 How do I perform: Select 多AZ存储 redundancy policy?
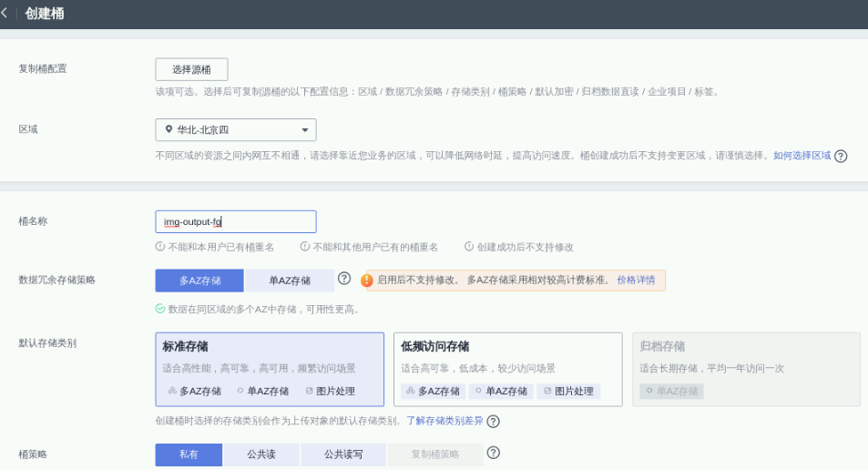199,281
